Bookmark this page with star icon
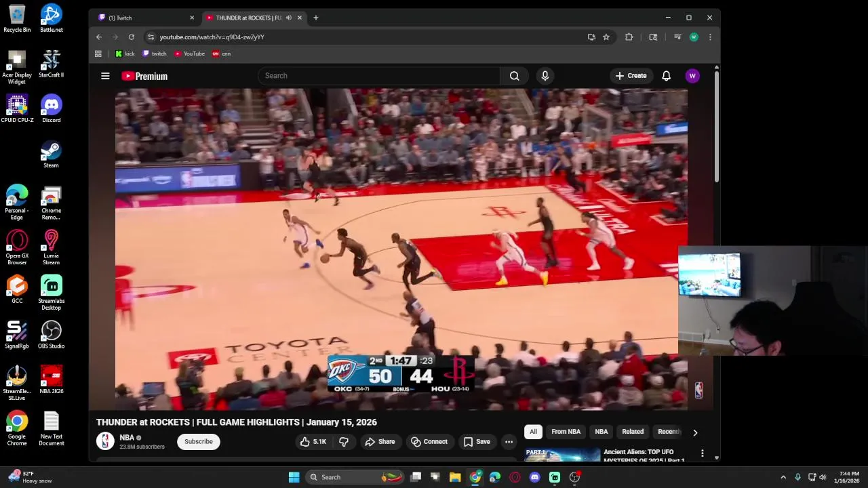868x488 pixels. click(x=606, y=37)
